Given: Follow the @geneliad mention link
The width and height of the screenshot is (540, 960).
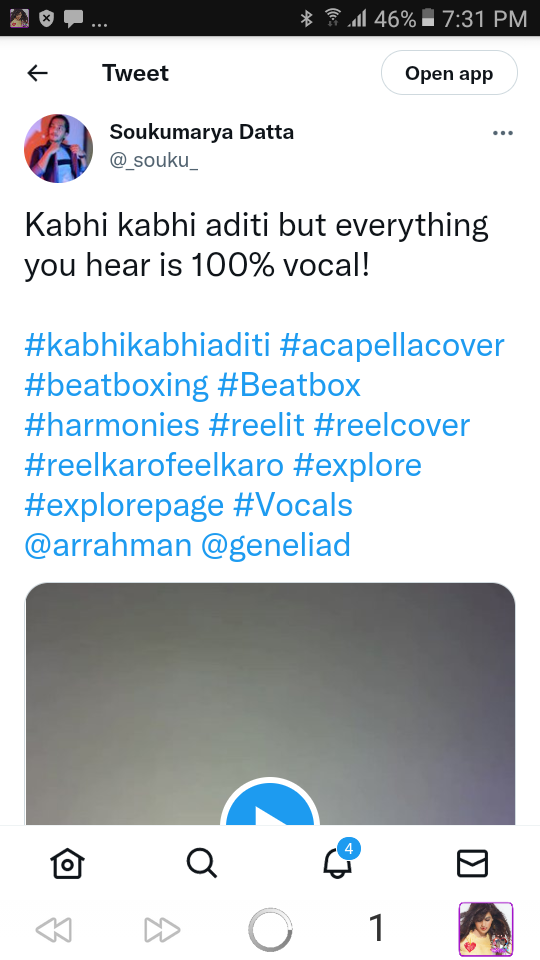Looking at the screenshot, I should coord(276,545).
